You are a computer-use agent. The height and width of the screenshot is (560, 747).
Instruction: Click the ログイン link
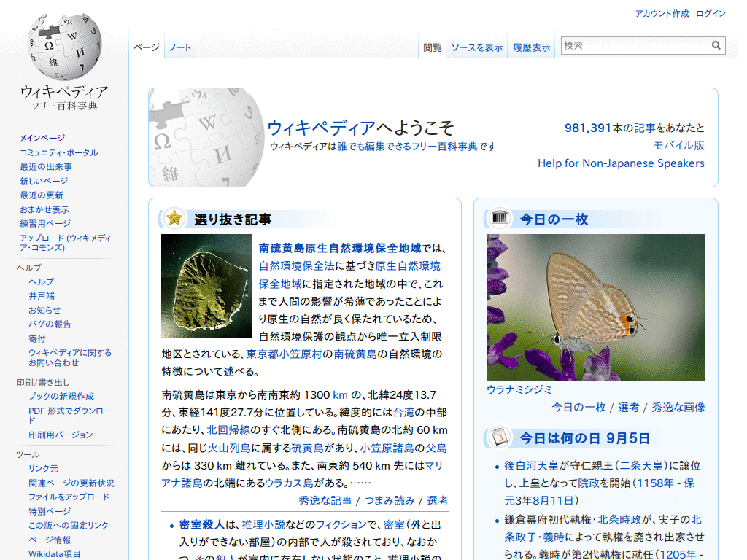tap(711, 13)
